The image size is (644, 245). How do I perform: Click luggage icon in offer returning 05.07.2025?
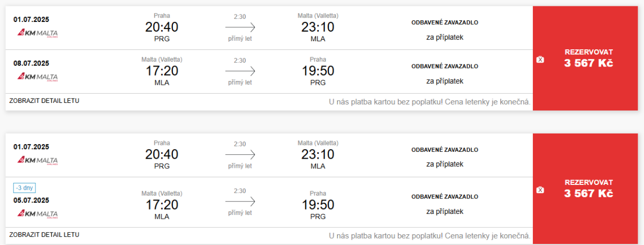pos(540,190)
